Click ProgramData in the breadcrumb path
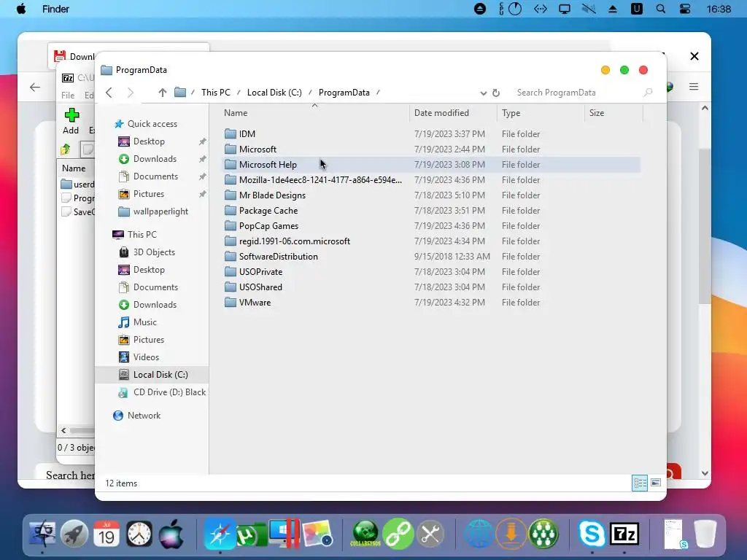 344,93
